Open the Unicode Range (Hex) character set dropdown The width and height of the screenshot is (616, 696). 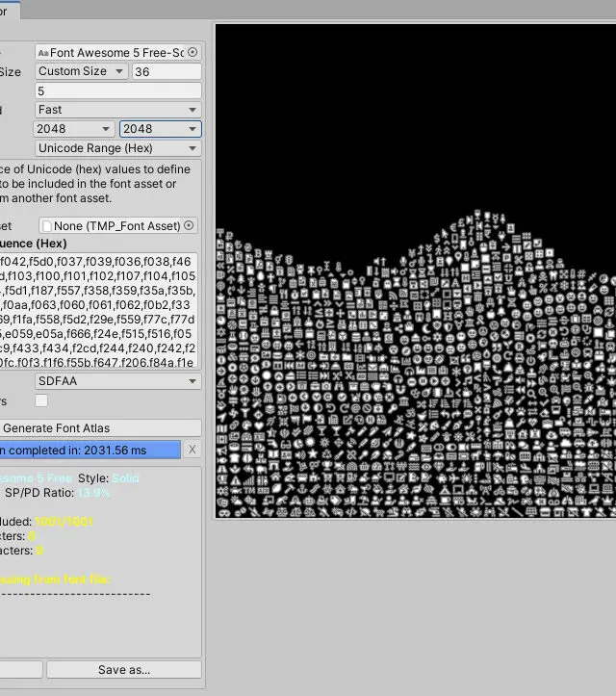[118, 148]
